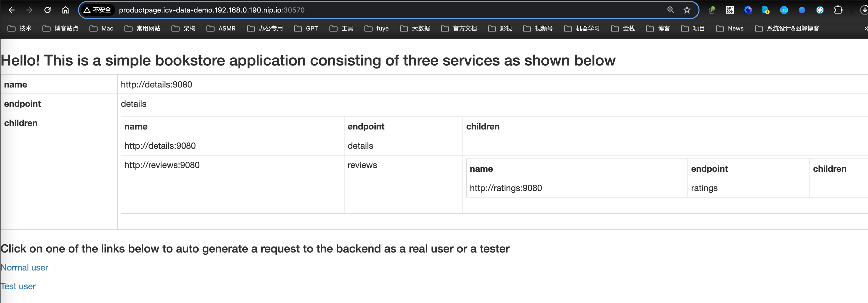Click the reviews endpoint cell
The height and width of the screenshot is (303, 868).
(x=403, y=184)
